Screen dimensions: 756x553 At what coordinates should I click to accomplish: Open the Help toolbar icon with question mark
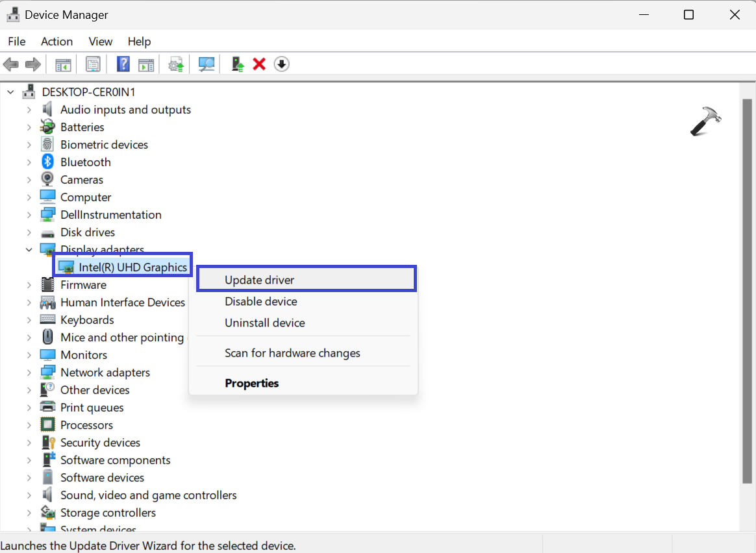[123, 64]
